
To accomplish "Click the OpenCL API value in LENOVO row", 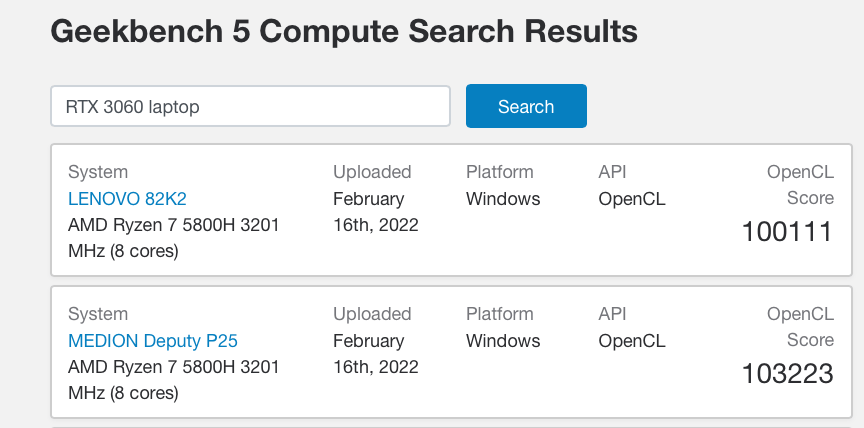I will click(x=631, y=199).
